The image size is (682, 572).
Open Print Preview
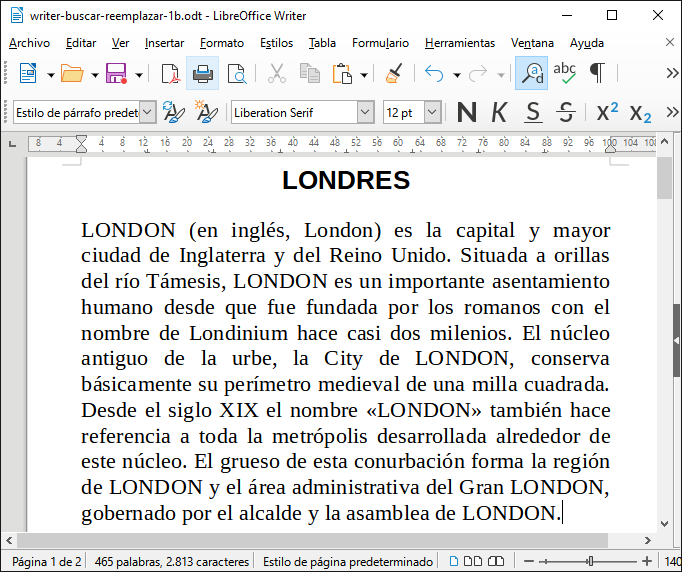point(236,74)
